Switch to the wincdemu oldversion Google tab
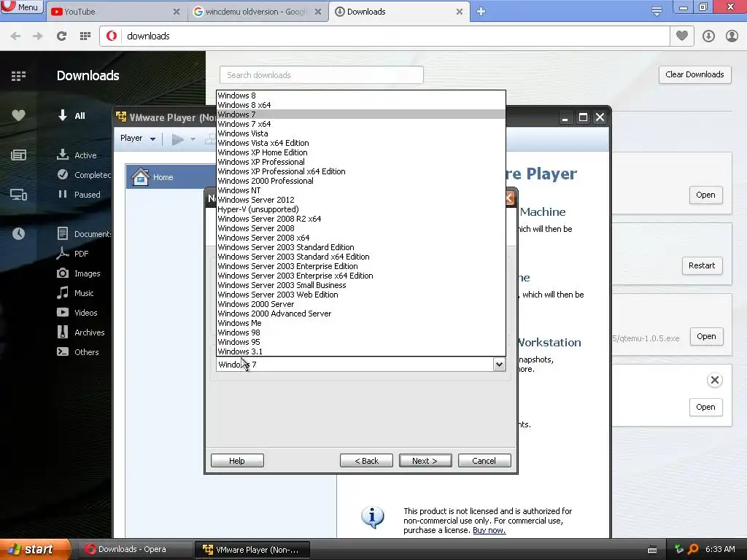The height and width of the screenshot is (560, 747). point(255,12)
